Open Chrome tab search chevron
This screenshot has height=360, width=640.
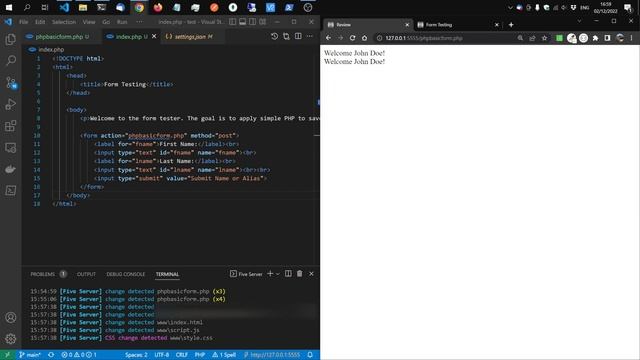[579, 21]
